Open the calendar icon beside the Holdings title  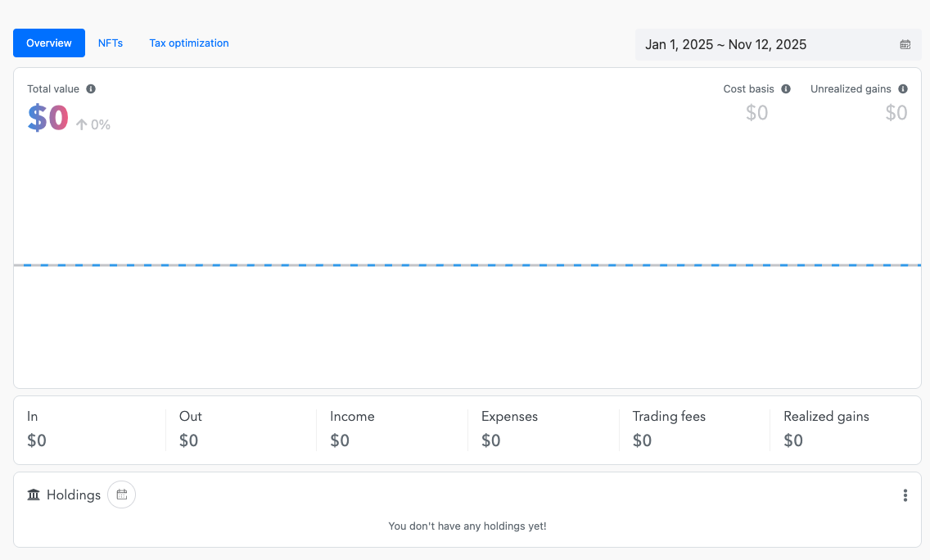click(121, 495)
